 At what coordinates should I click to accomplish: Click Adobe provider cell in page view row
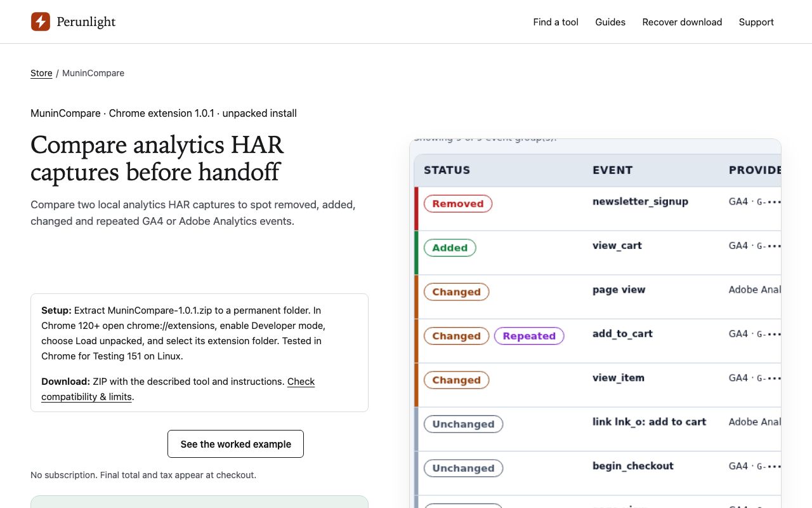(755, 290)
